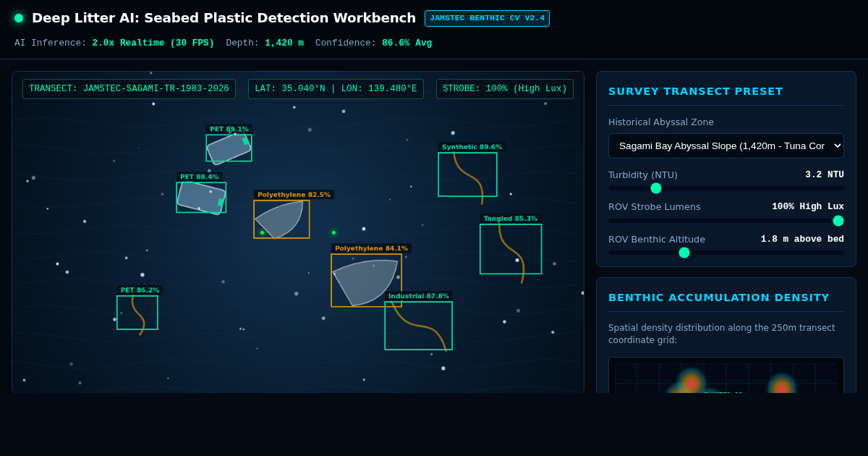Select the Synthetic 89.6% detection box
Screen dimensions: 868x456
(467, 174)
